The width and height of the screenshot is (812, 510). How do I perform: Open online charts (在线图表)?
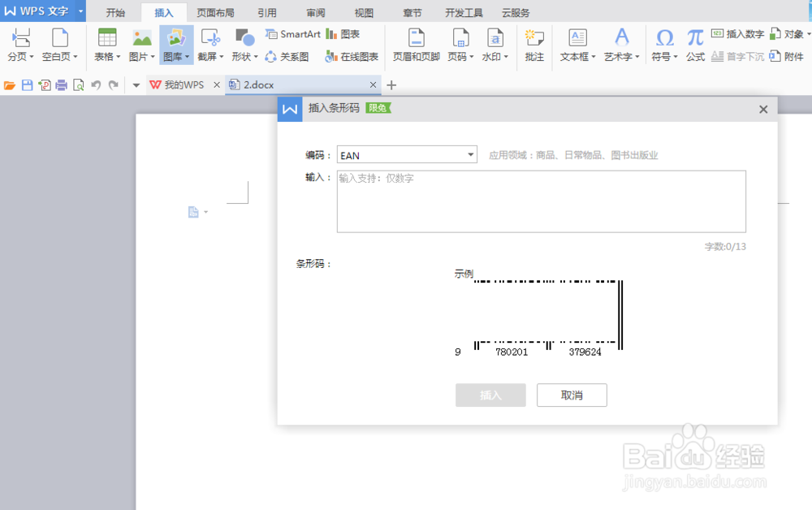coord(352,56)
